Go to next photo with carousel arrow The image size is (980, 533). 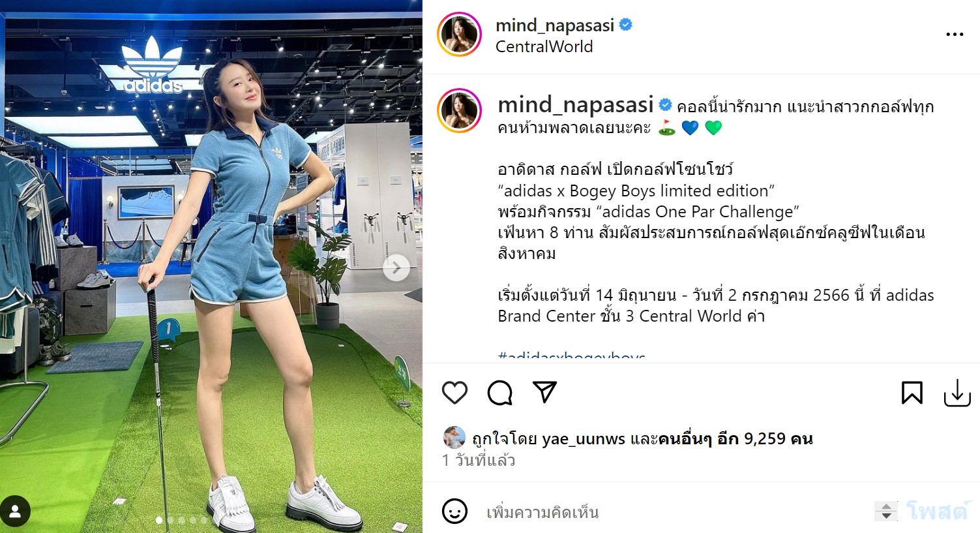(x=396, y=267)
